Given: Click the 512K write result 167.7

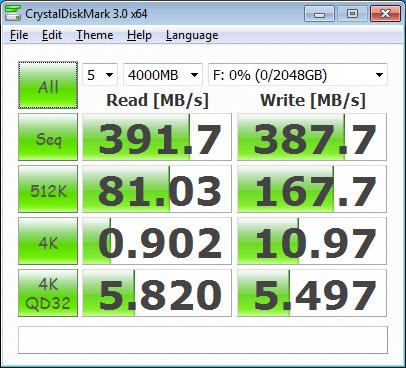Looking at the screenshot, I should (312, 189).
